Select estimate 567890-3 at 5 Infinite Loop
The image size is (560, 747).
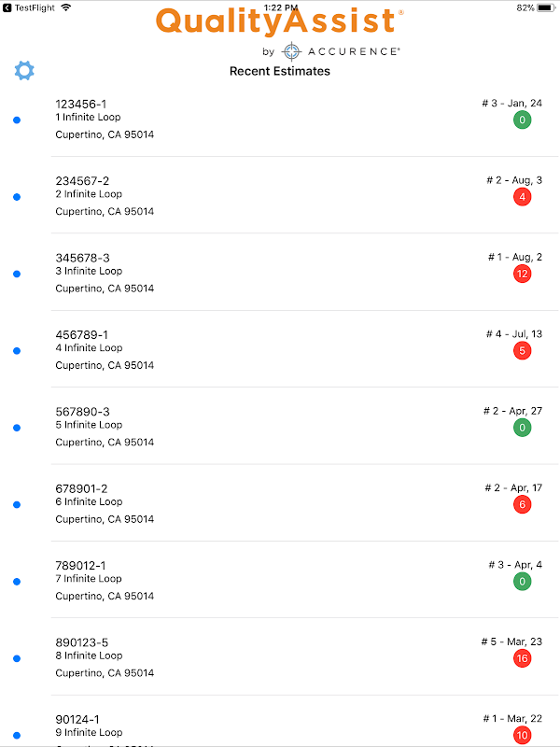305,427
